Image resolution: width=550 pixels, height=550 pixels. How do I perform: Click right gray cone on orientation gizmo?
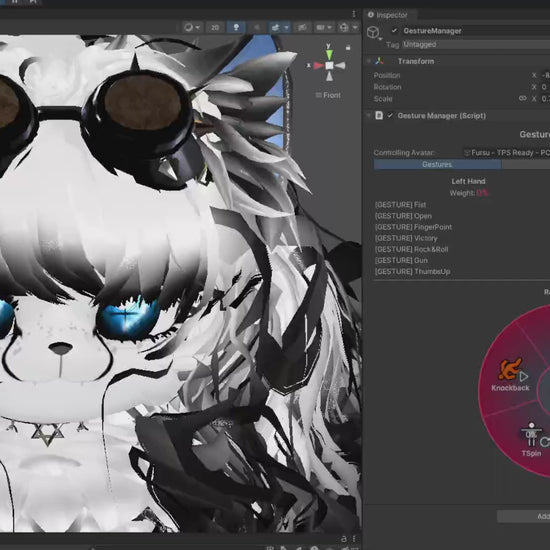click(x=340, y=66)
